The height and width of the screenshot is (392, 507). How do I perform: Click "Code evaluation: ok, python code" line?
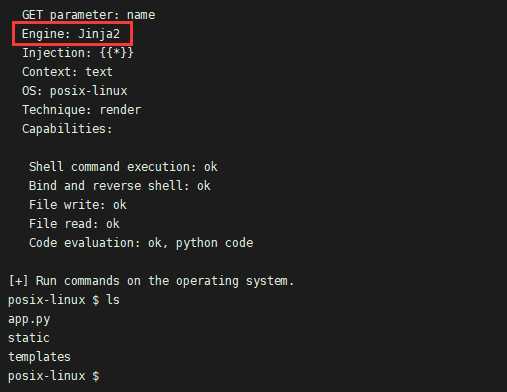[141, 243]
